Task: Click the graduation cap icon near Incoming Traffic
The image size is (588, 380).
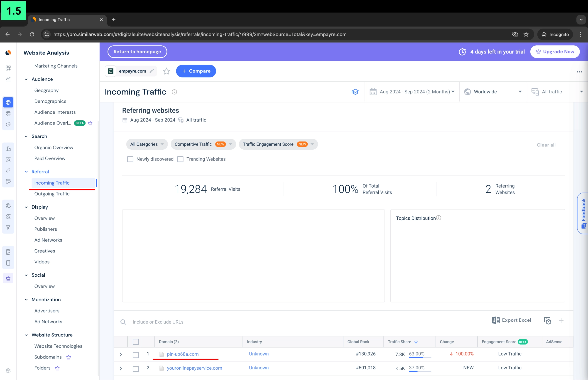Action: (355, 92)
